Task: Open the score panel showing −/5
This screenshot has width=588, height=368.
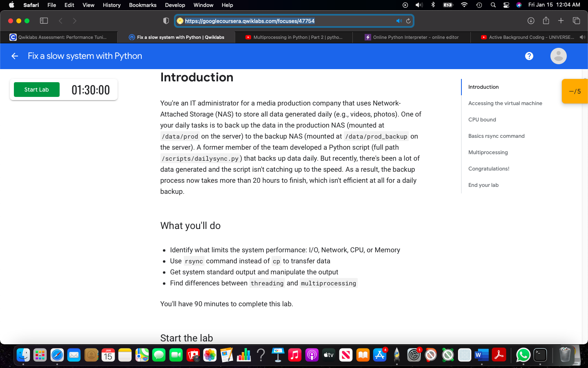Action: [x=576, y=91]
